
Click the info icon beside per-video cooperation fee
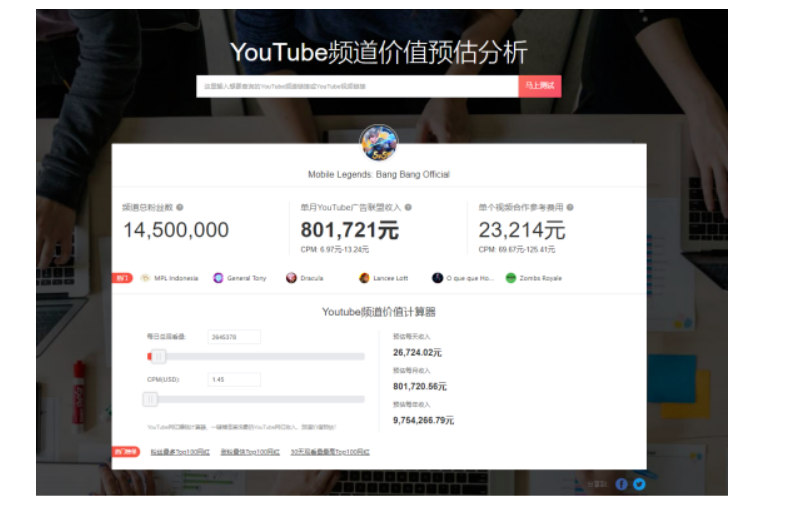(570, 207)
